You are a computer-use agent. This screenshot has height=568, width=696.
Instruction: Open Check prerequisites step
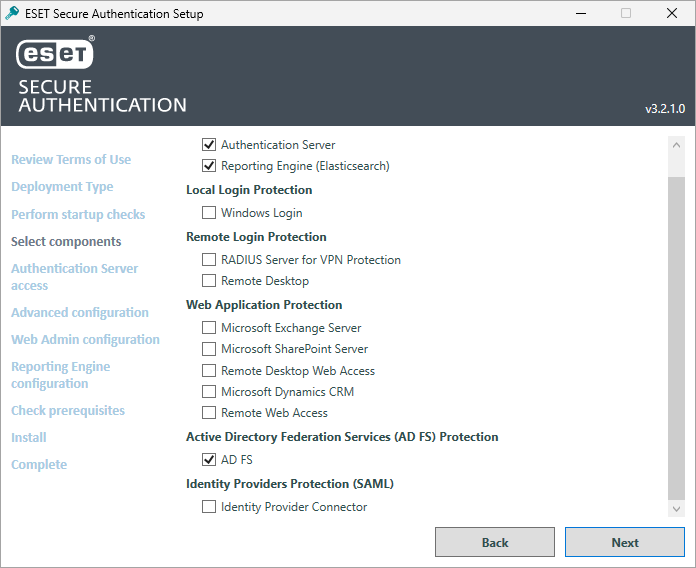click(x=68, y=410)
